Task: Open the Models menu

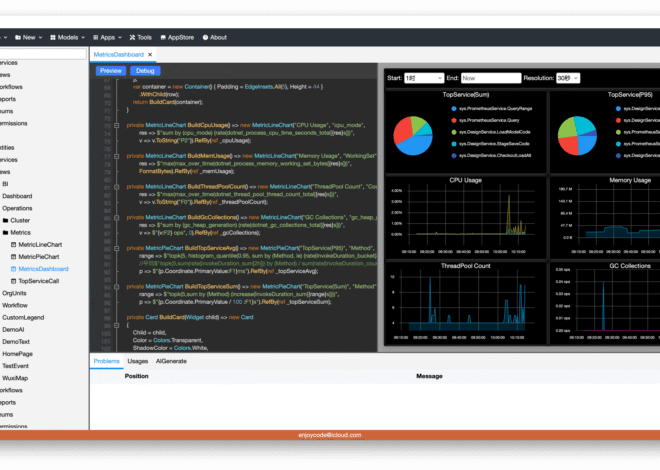Action: click(x=67, y=37)
